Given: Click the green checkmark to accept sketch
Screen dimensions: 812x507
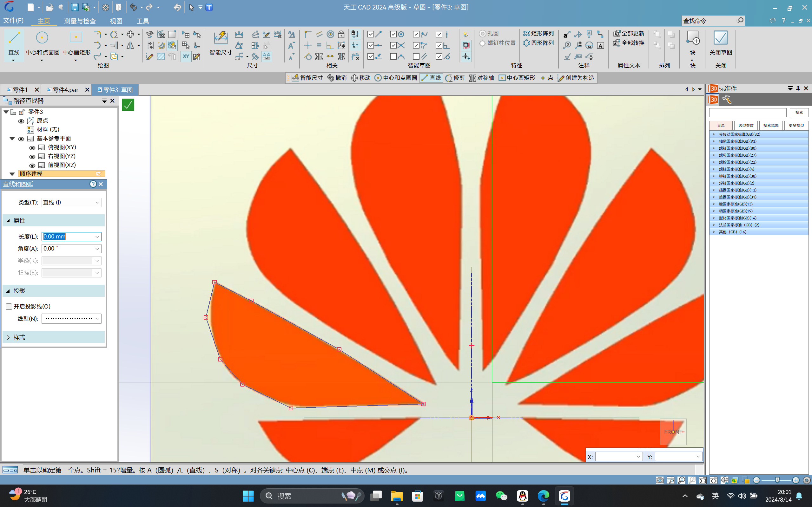Looking at the screenshot, I should tap(128, 105).
